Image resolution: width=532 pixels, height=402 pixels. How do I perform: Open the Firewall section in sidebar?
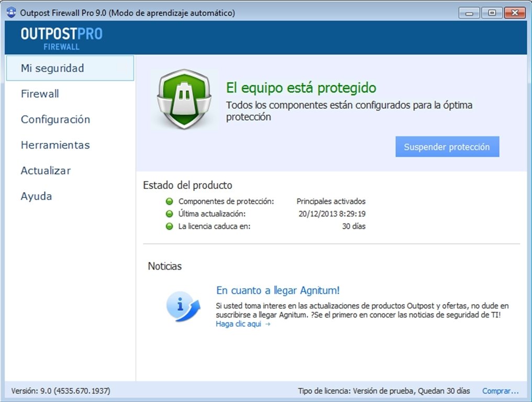(x=40, y=94)
